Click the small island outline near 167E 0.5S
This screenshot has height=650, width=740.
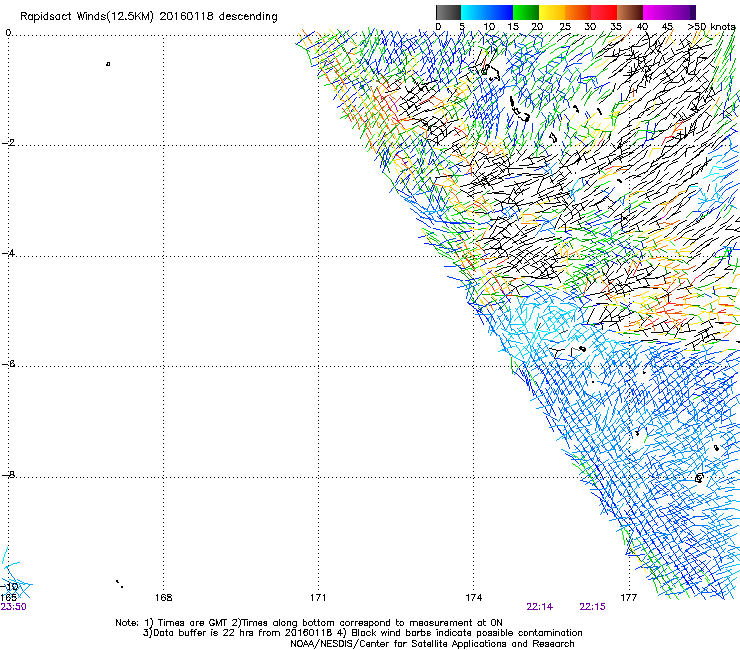pos(108,64)
